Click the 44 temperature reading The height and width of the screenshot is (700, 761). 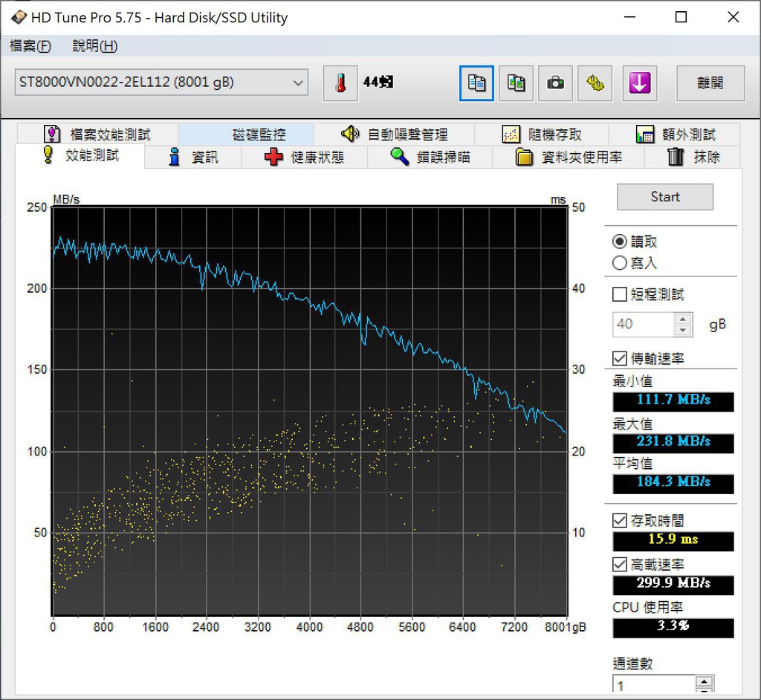pyautogui.click(x=378, y=82)
